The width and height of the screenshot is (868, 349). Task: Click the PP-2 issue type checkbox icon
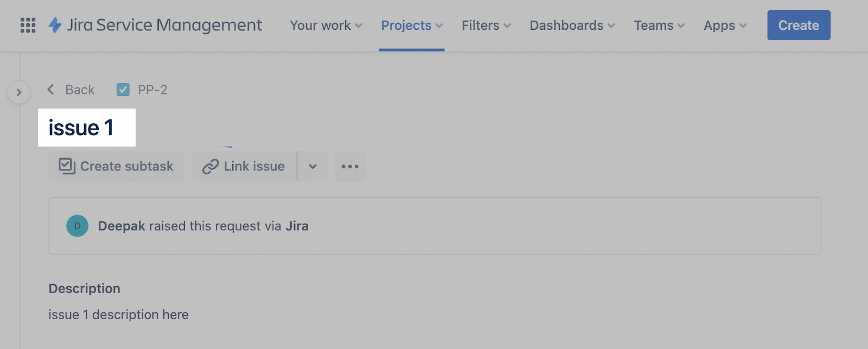pos(123,90)
